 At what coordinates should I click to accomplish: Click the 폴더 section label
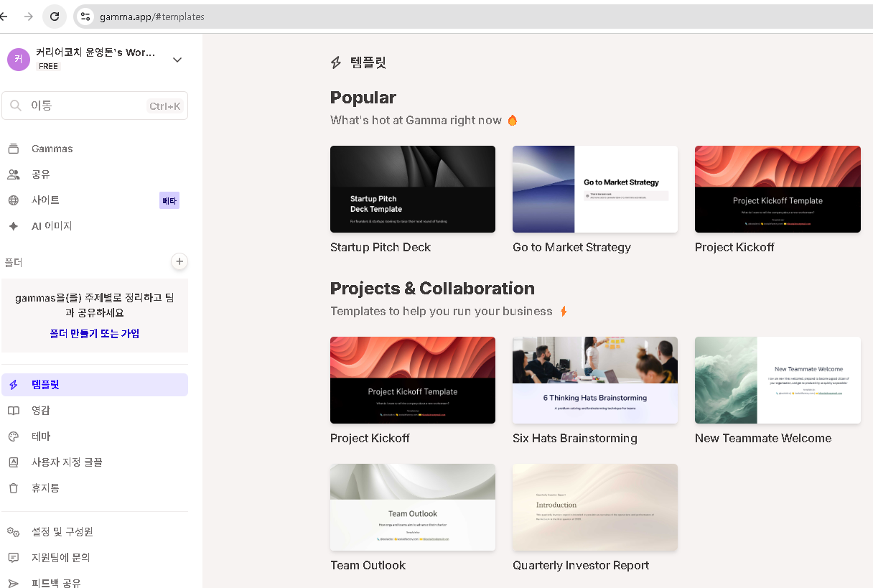tap(14, 262)
